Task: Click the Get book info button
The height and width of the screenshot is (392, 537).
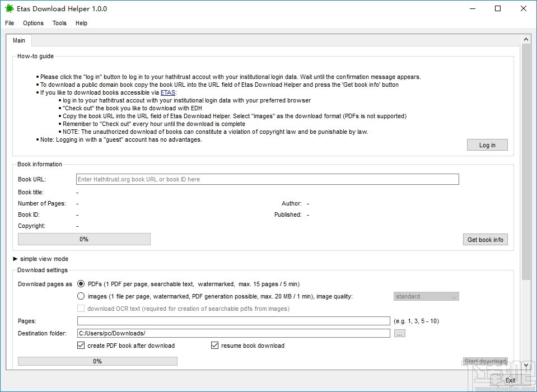Action: [485, 239]
